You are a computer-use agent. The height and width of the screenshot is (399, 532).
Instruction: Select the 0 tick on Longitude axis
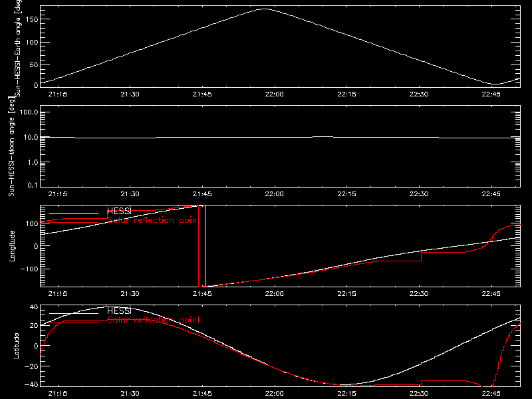[36, 246]
